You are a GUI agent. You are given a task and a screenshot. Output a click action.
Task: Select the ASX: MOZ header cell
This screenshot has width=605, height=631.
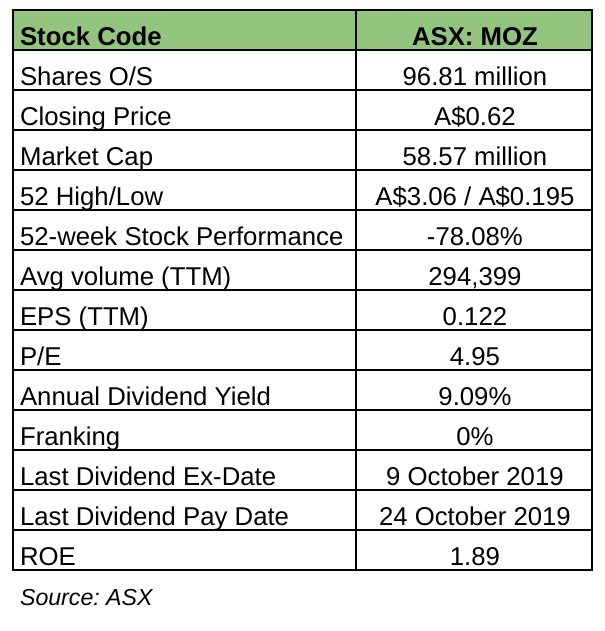475,37
